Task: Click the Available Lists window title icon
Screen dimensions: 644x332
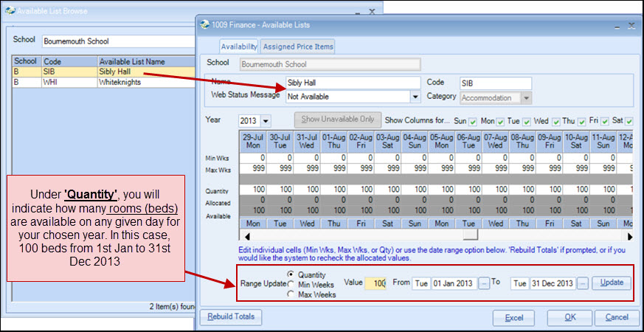Action: tap(205, 24)
